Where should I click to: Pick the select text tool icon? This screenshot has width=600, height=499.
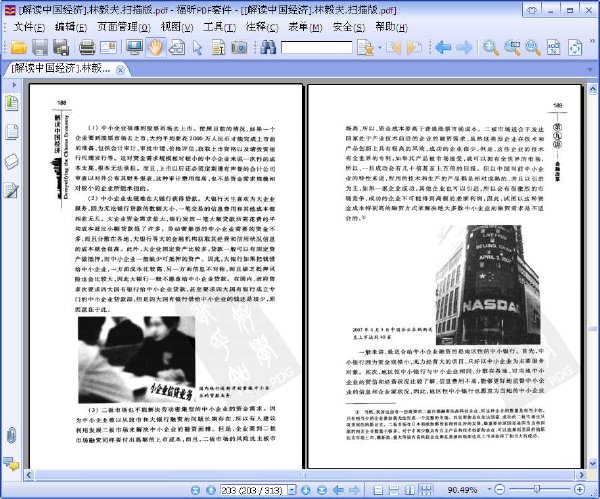(x=218, y=47)
